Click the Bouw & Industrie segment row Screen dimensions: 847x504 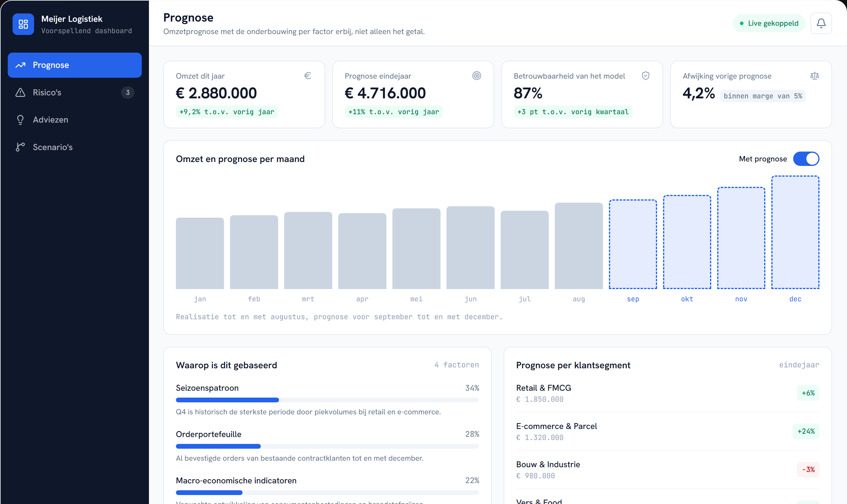coord(667,470)
